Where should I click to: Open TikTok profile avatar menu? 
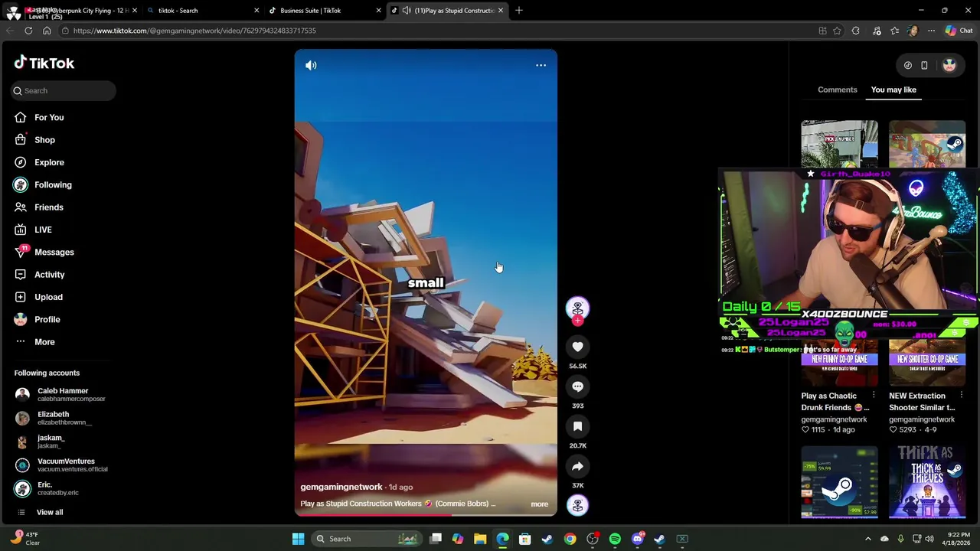click(x=949, y=65)
